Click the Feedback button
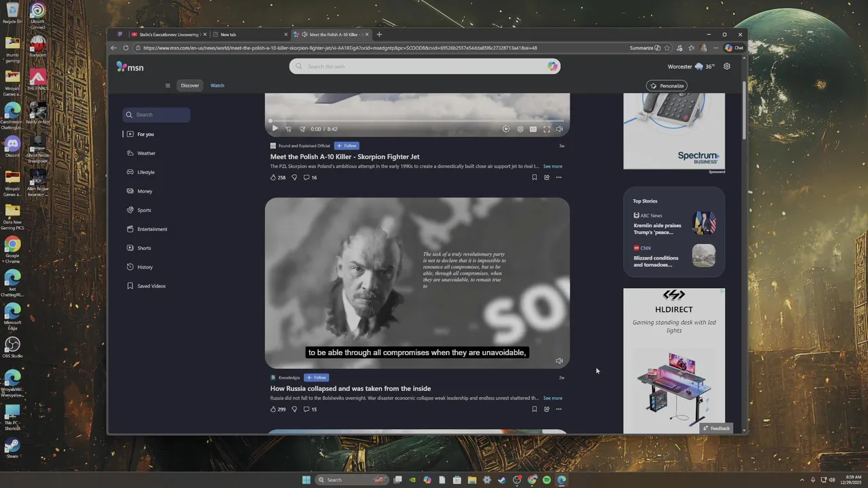 pyautogui.click(x=716, y=428)
